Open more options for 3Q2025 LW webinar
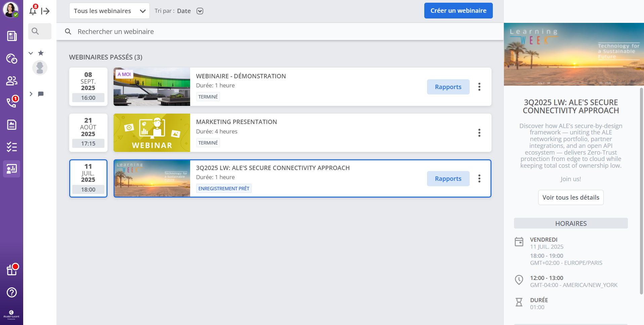Screen dimensions: 644x325 pos(479,178)
